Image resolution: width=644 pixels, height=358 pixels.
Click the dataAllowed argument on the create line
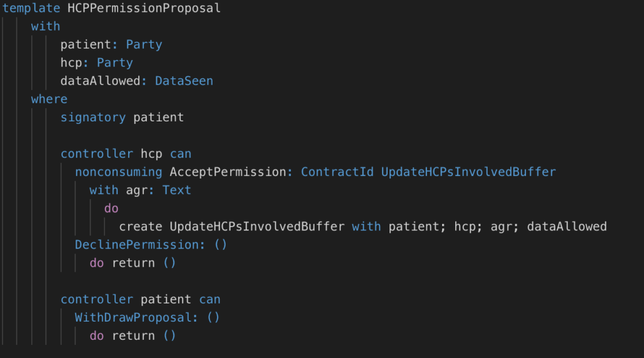click(x=567, y=227)
